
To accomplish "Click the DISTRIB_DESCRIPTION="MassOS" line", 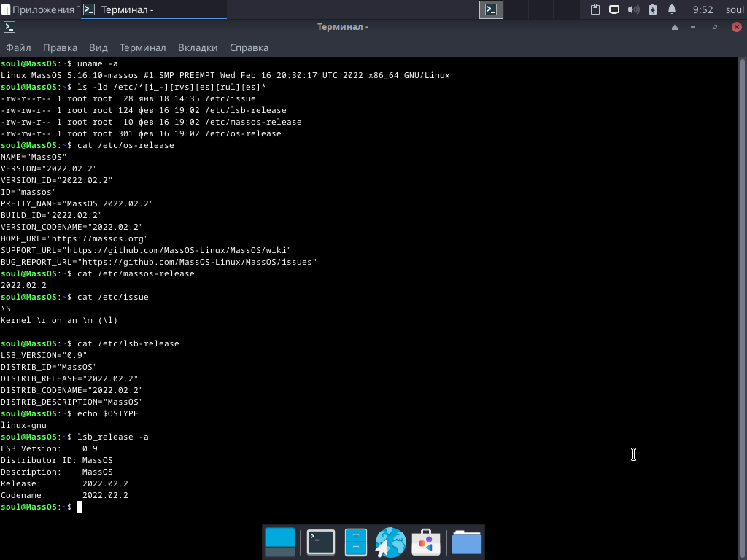I will click(72, 402).
